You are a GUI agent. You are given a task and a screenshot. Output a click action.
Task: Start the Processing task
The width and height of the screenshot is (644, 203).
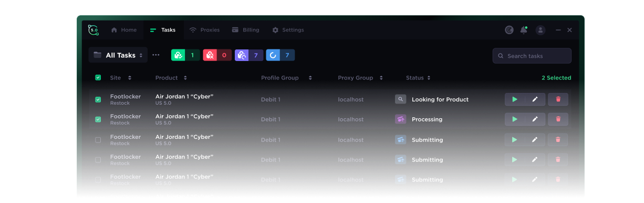515,119
